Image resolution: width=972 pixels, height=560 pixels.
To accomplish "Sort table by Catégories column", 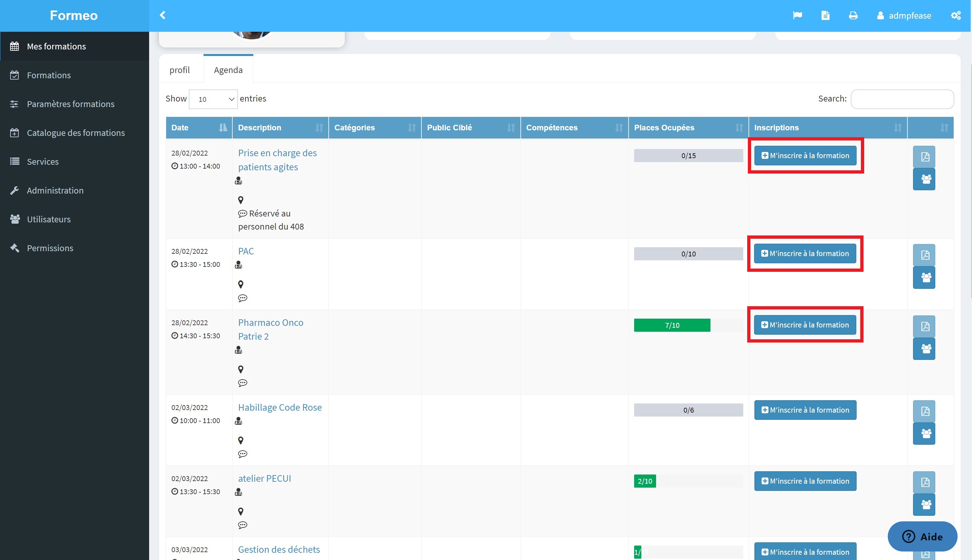I will coord(375,128).
